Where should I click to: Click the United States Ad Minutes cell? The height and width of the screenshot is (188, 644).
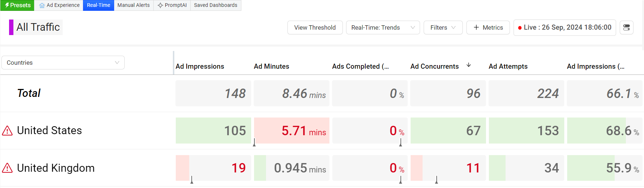click(292, 131)
